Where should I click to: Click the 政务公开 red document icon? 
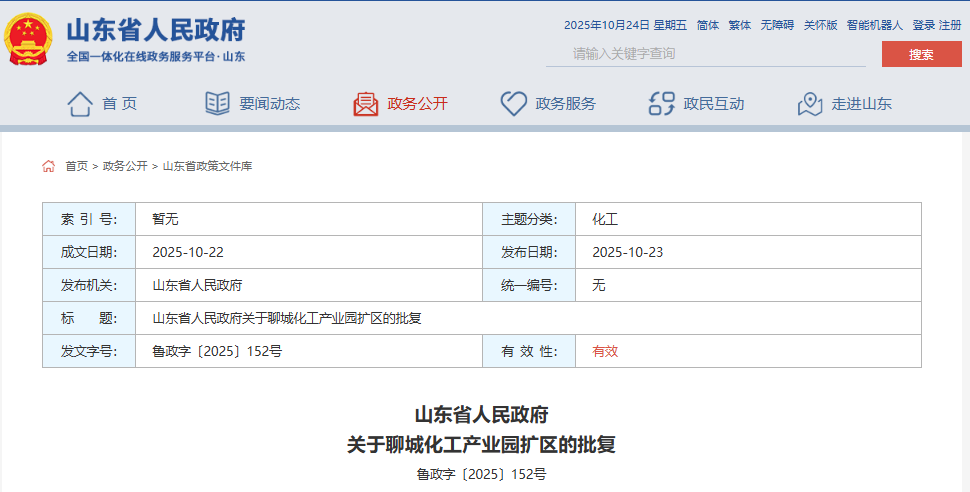(x=365, y=104)
